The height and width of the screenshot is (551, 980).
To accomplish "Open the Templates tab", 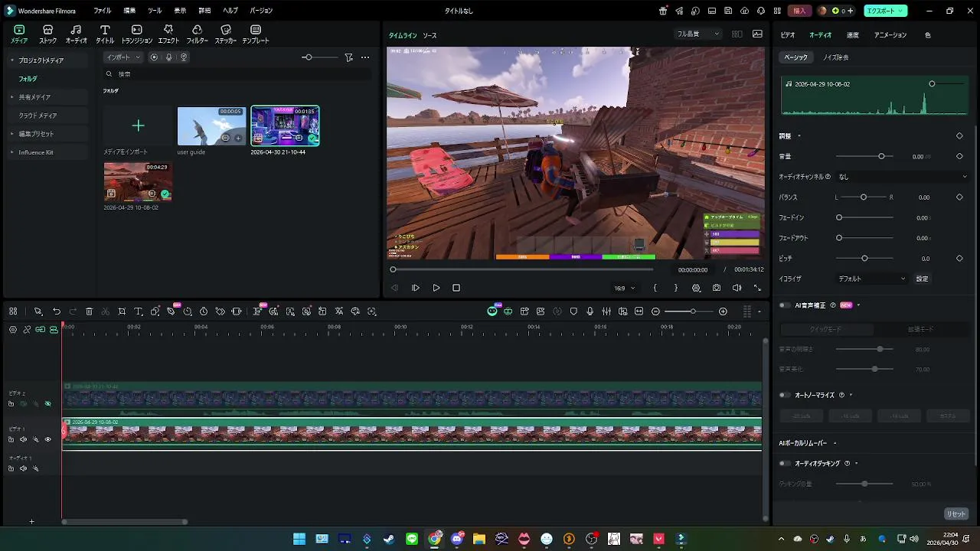I will tap(256, 34).
